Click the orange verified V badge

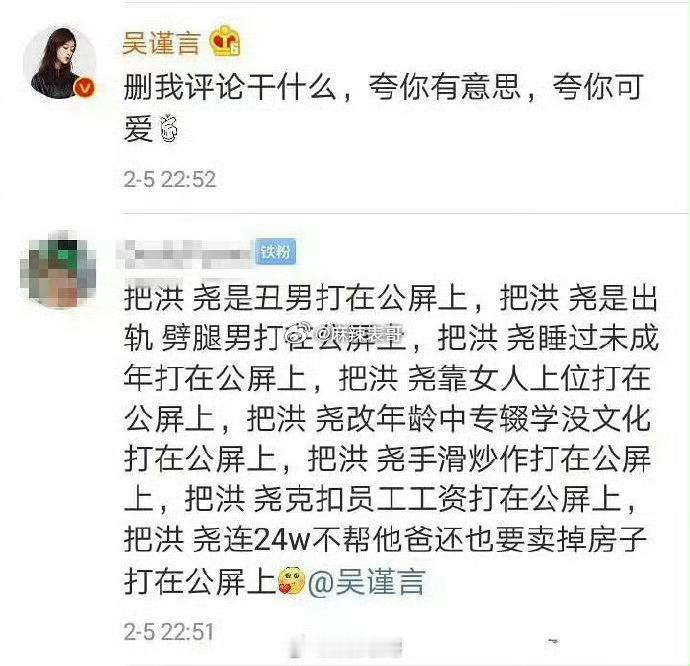click(84, 87)
